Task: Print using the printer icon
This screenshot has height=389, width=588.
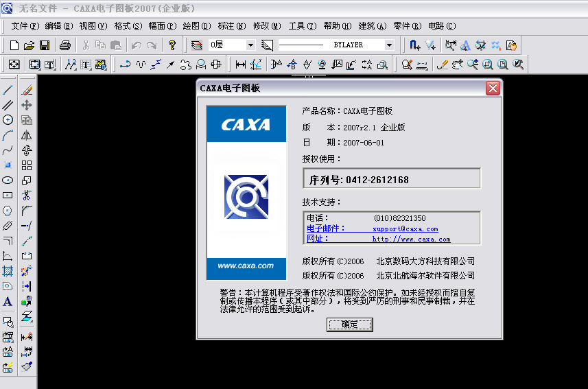Action: (65, 45)
